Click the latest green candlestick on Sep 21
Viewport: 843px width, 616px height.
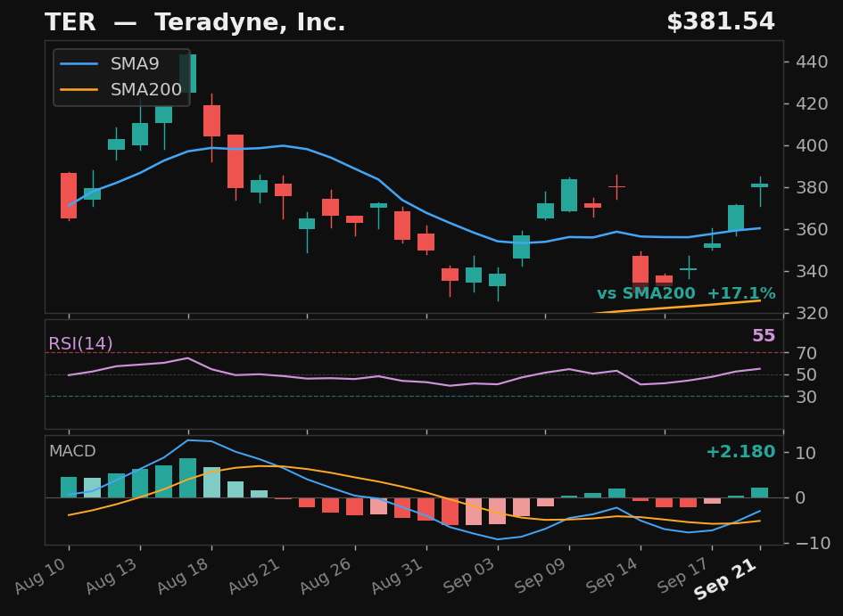tap(760, 185)
